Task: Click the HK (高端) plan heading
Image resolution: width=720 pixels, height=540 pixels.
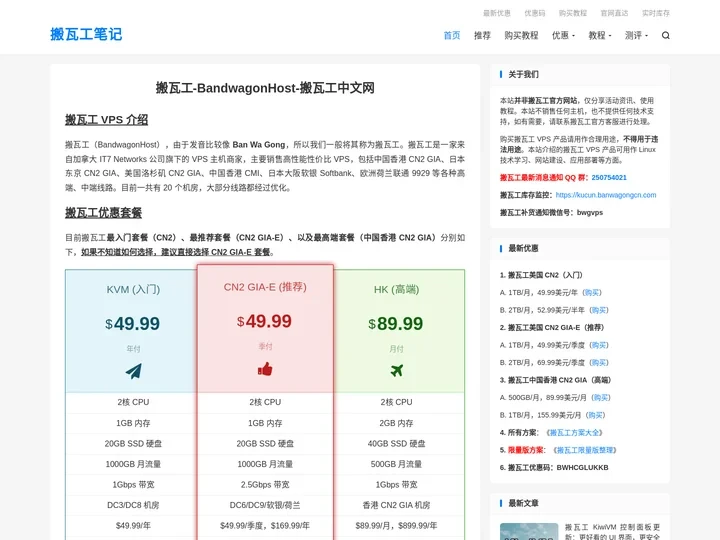Action: tap(396, 289)
